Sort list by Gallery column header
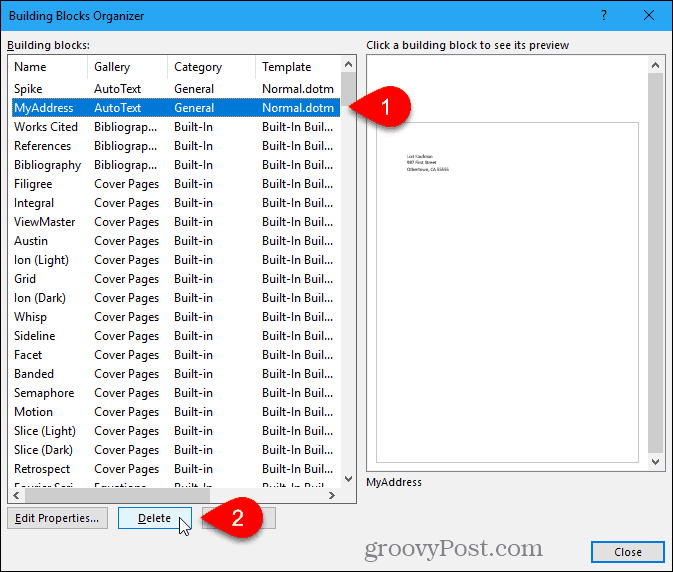 [127, 67]
